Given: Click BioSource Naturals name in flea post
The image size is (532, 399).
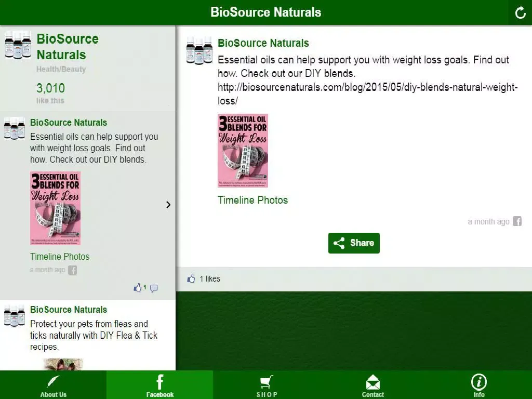Looking at the screenshot, I should [x=69, y=310].
